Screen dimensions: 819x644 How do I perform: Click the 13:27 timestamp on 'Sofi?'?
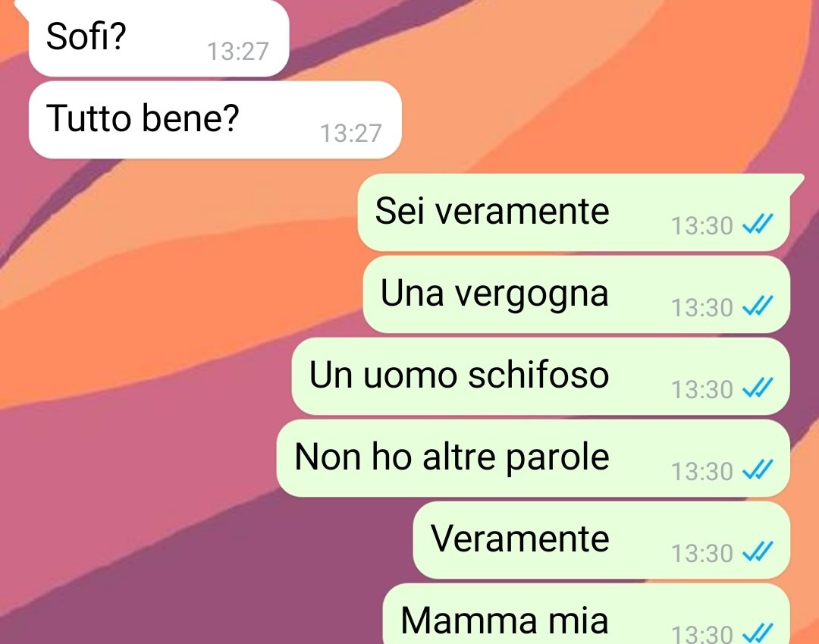(x=237, y=51)
